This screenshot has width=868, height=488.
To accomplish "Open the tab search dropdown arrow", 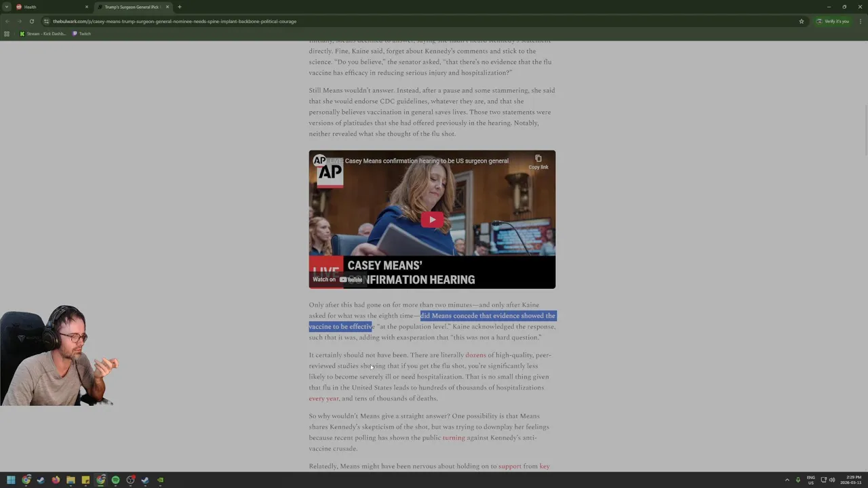I will click(x=7, y=7).
